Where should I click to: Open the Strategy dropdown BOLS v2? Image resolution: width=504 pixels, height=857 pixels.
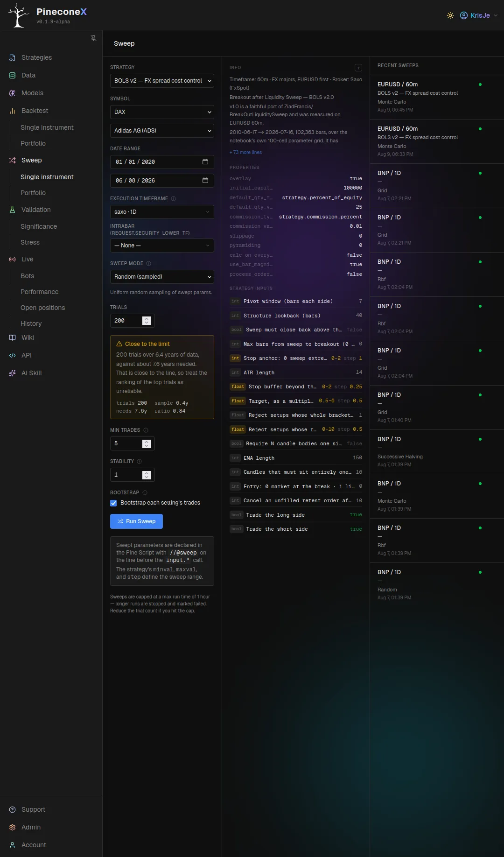162,81
